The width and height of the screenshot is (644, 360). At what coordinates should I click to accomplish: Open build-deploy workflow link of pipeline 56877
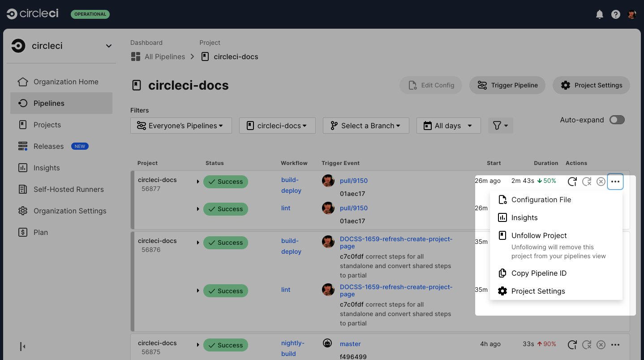(x=291, y=185)
